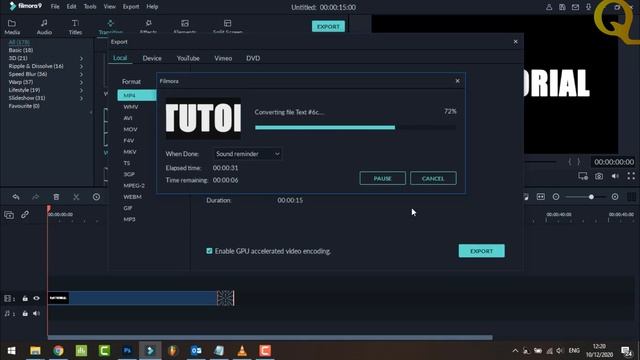Open the Effects panel
Screen dimensions: 640x360
pos(148,27)
